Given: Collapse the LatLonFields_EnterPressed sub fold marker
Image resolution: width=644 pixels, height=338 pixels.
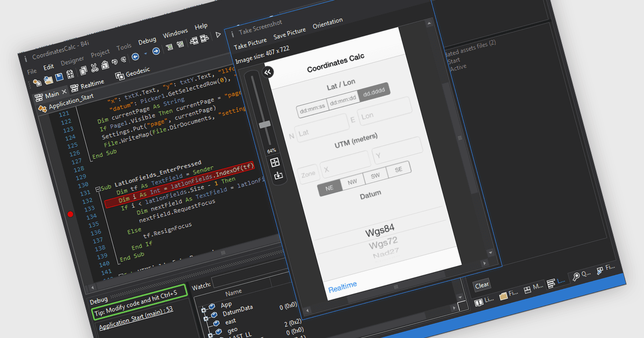Looking at the screenshot, I should click(98, 190).
